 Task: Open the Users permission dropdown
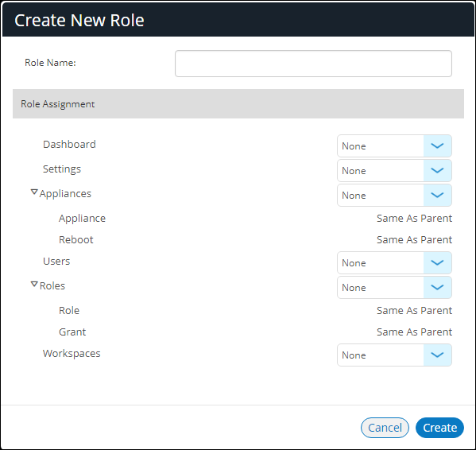pyautogui.click(x=394, y=262)
